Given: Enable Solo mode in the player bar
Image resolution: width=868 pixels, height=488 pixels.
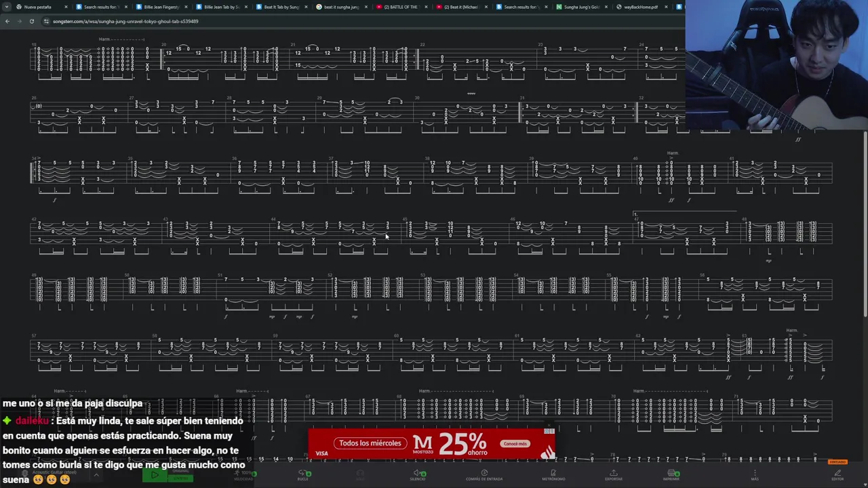Looking at the screenshot, I should 360,475.
